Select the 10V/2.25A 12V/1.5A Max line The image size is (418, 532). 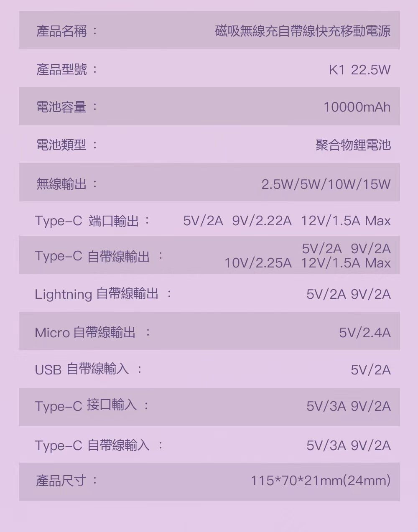pyautogui.click(x=307, y=263)
